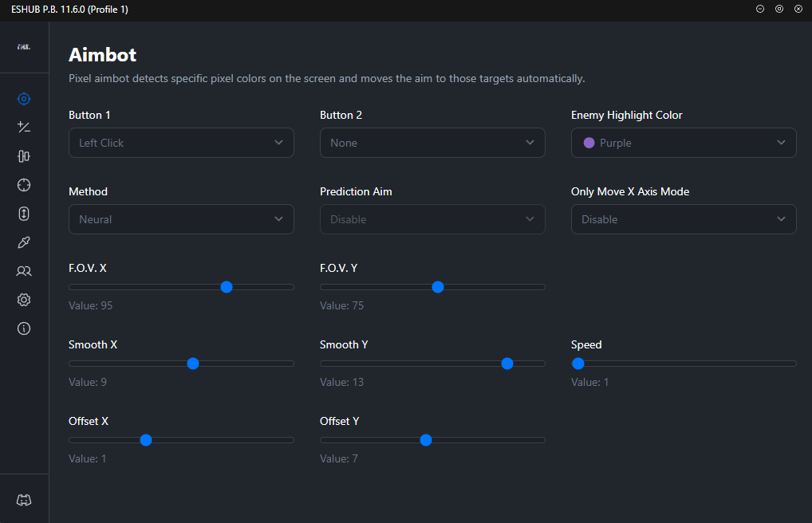This screenshot has height=523, width=812.
Task: Change Button 2 from None
Action: point(432,143)
